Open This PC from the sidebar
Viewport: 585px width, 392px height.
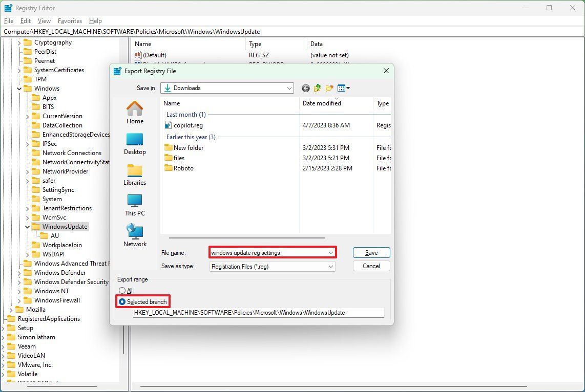134,205
